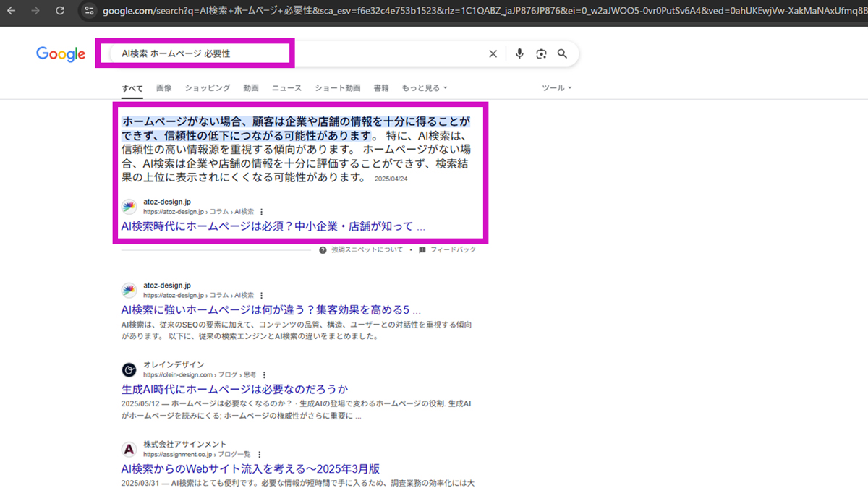The width and height of the screenshot is (868, 488).
Task: Open 生成AI時代にホームページは必要なのだろうか link
Action: (x=235, y=389)
